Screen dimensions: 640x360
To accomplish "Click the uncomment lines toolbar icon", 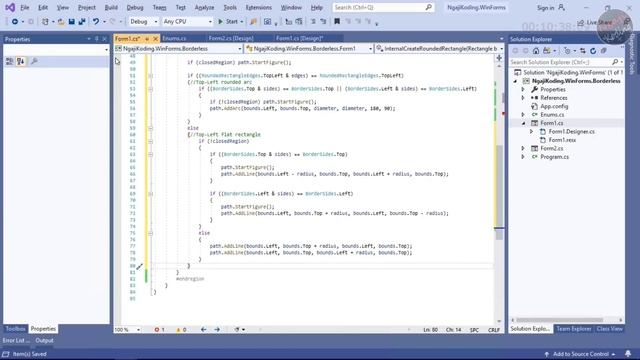I will 323,22.
